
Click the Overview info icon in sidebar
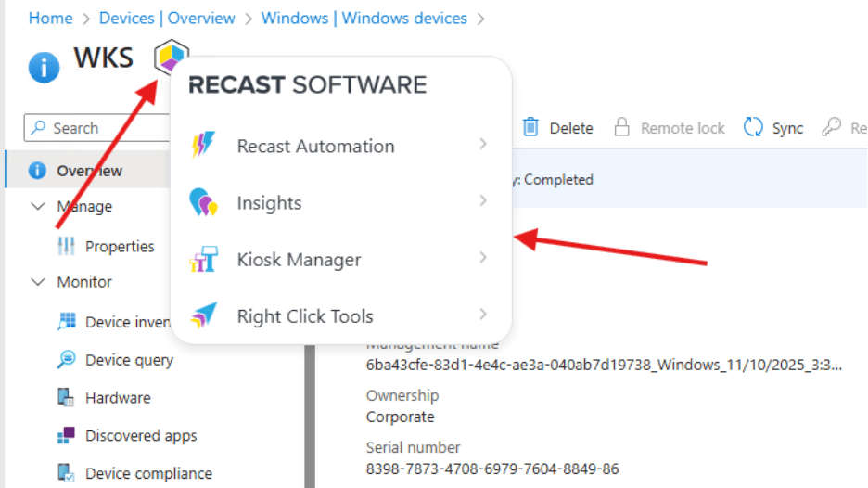(37, 170)
